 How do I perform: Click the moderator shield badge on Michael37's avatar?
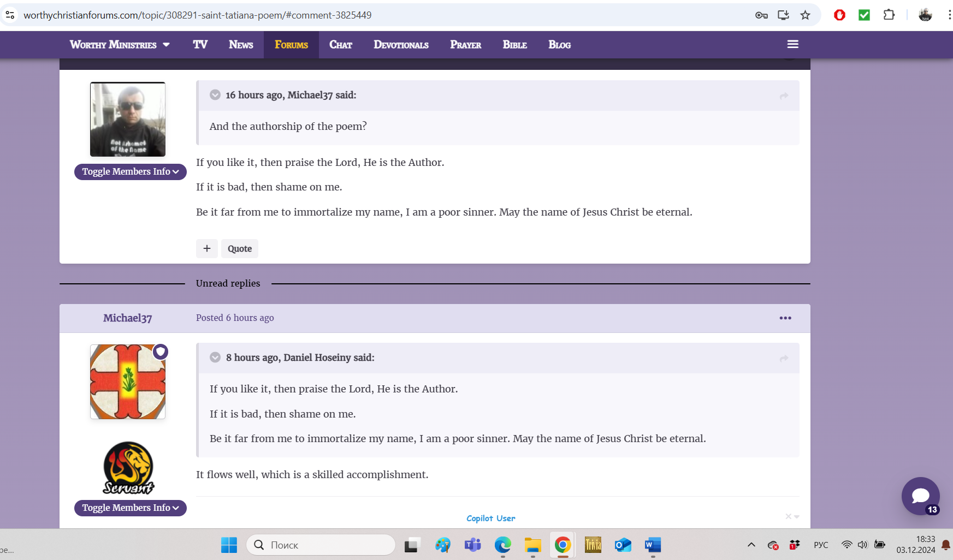pyautogui.click(x=160, y=352)
